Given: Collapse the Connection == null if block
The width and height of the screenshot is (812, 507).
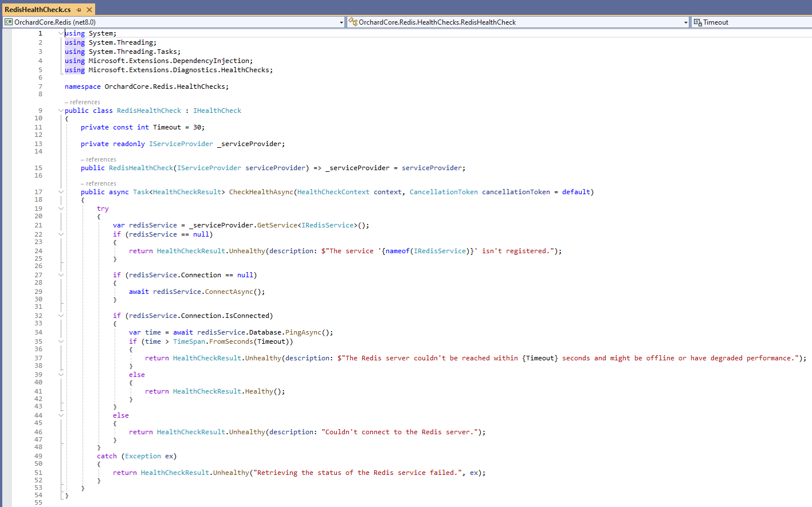Looking at the screenshot, I should pyautogui.click(x=61, y=275).
